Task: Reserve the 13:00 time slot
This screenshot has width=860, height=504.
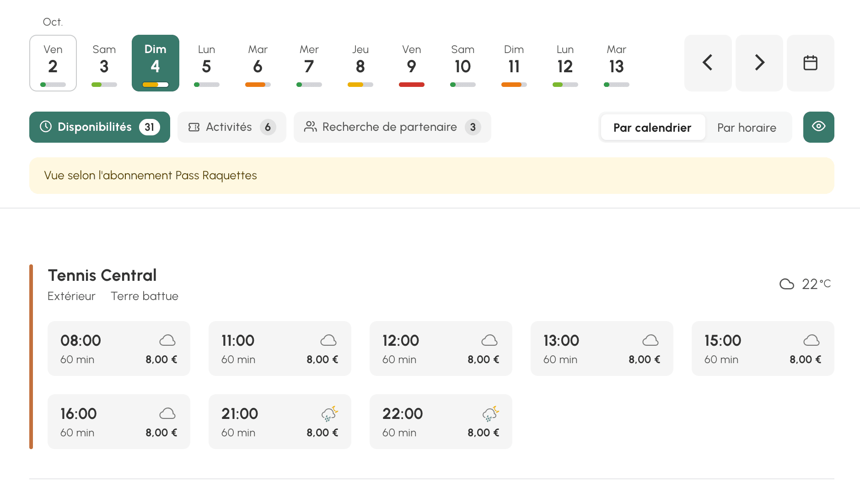Action: 602,349
